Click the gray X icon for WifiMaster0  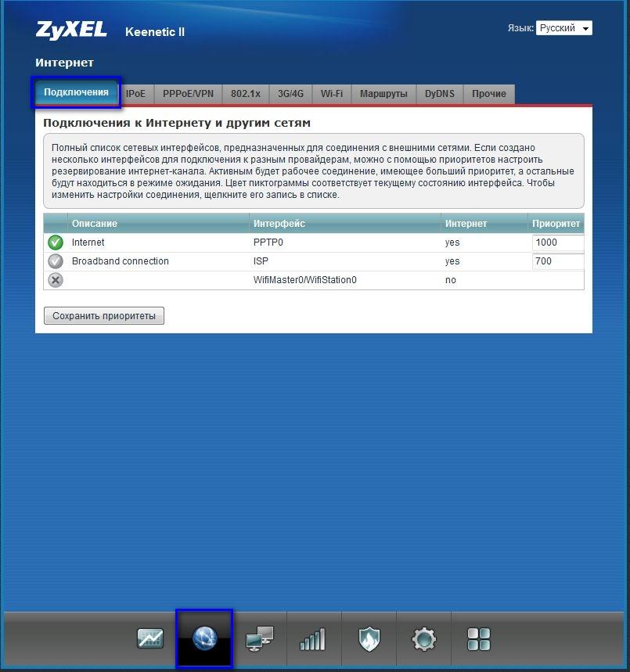56,280
